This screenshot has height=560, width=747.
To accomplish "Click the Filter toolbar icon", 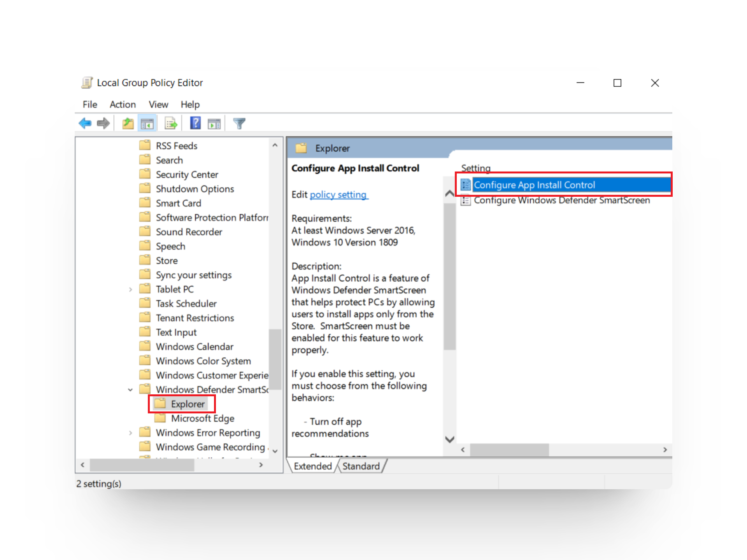I will 239,123.
